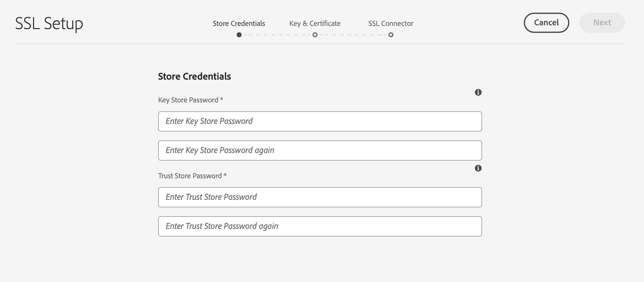
Task: Click the dashed line before SSL Connector dot
Action: 353,35
